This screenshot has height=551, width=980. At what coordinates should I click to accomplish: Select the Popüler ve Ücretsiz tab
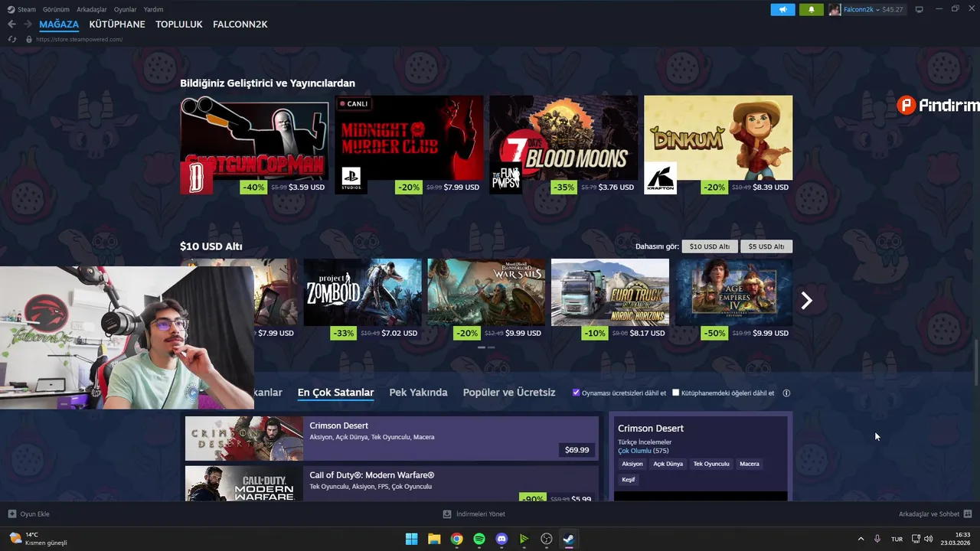pyautogui.click(x=509, y=393)
